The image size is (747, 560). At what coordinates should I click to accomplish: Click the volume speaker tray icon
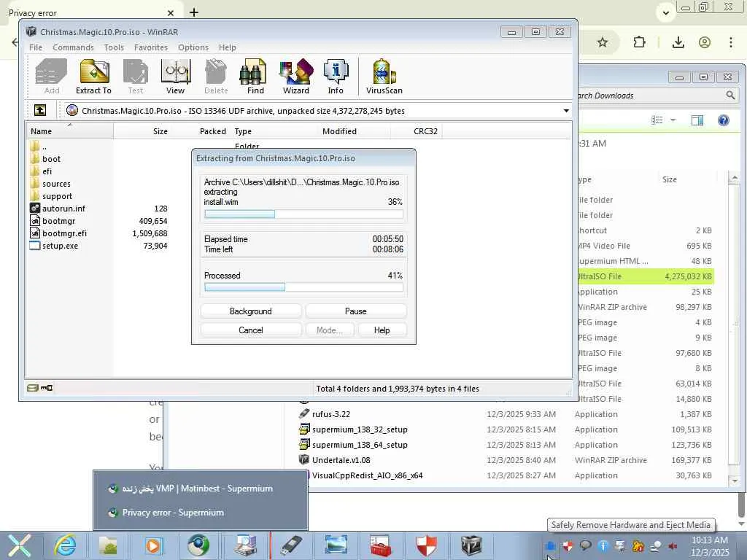[x=673, y=545]
